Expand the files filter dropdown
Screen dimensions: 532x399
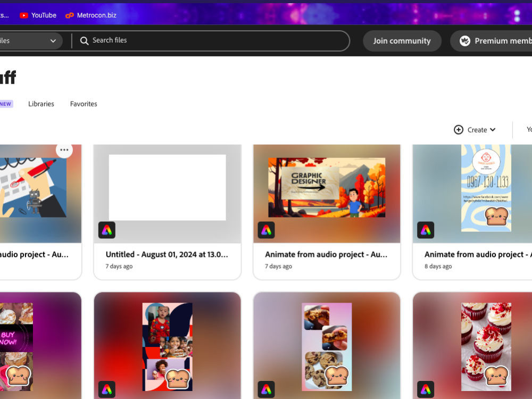click(x=30, y=41)
